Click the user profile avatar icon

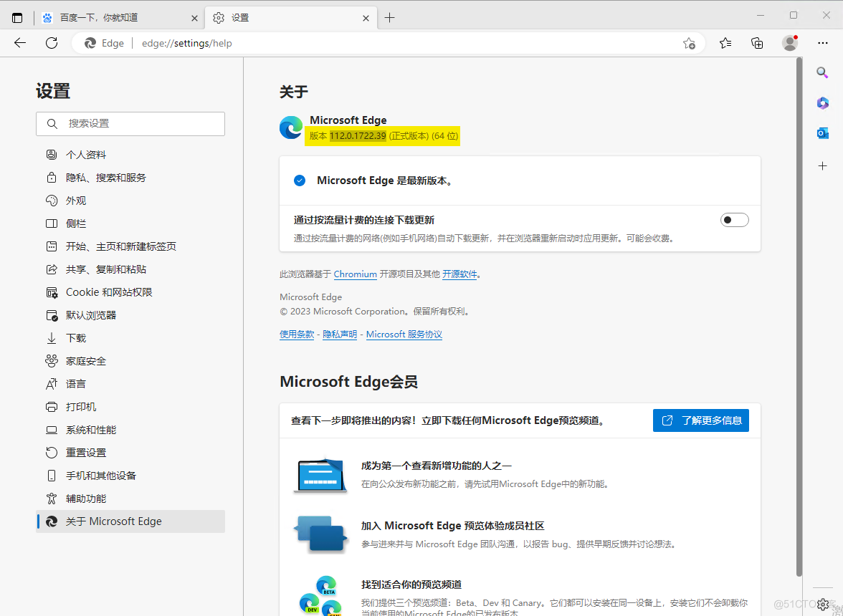tap(790, 43)
